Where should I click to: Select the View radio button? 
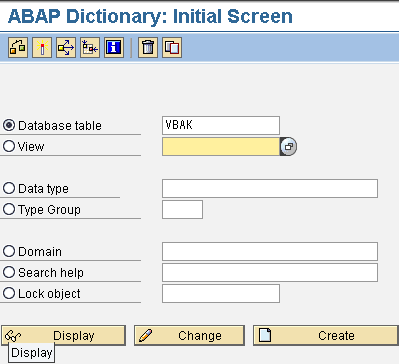click(x=9, y=146)
